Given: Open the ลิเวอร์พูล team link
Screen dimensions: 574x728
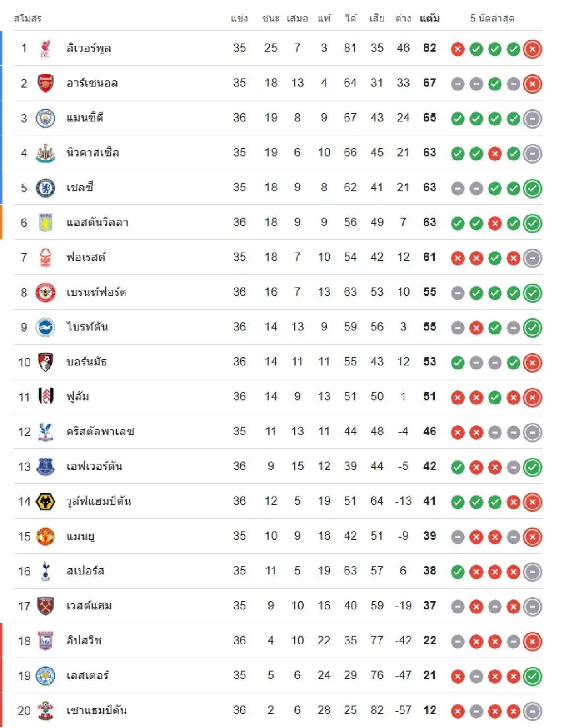Looking at the screenshot, I should (x=89, y=48).
